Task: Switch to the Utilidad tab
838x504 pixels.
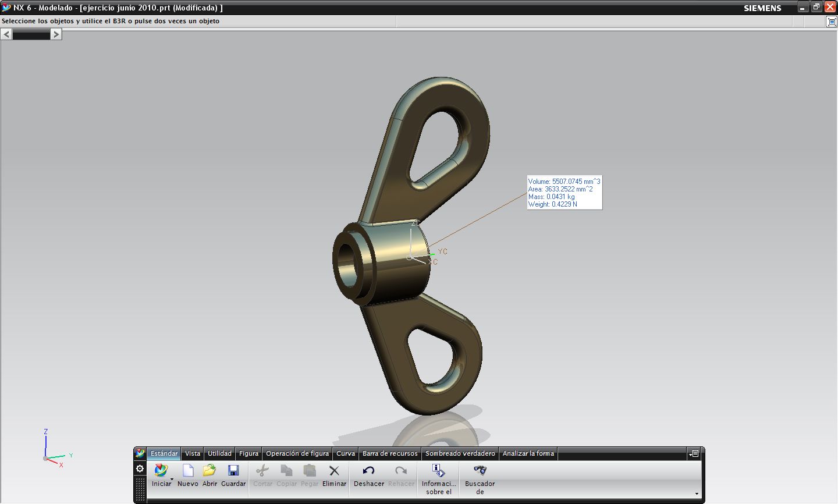Action: [x=219, y=453]
